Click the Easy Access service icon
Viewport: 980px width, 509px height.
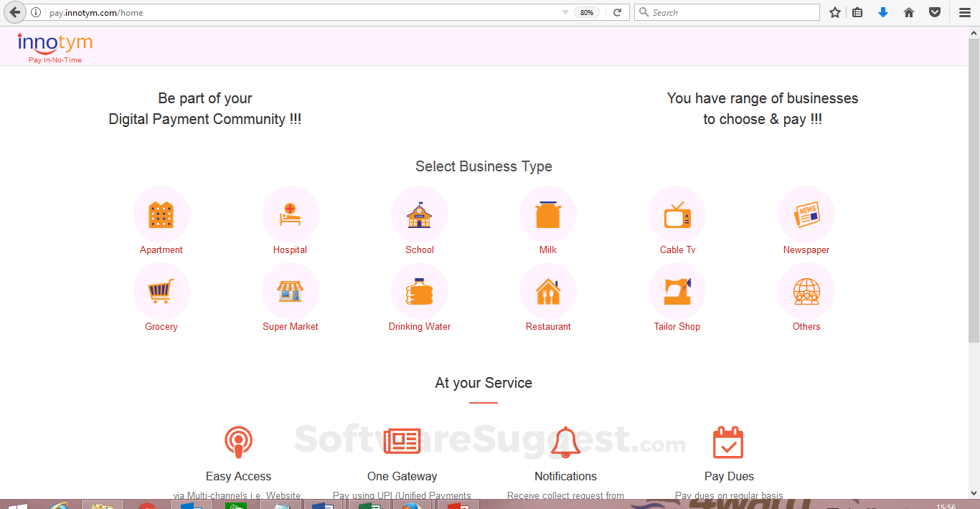pos(238,442)
